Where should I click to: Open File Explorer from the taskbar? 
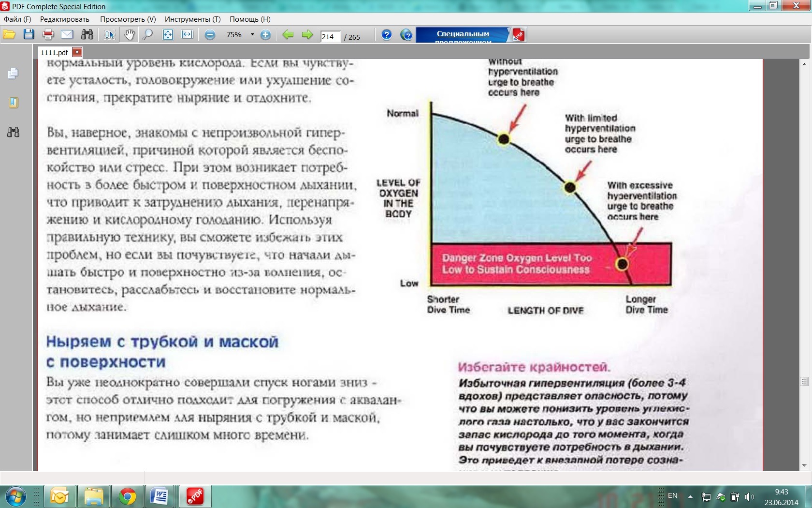pos(94,496)
